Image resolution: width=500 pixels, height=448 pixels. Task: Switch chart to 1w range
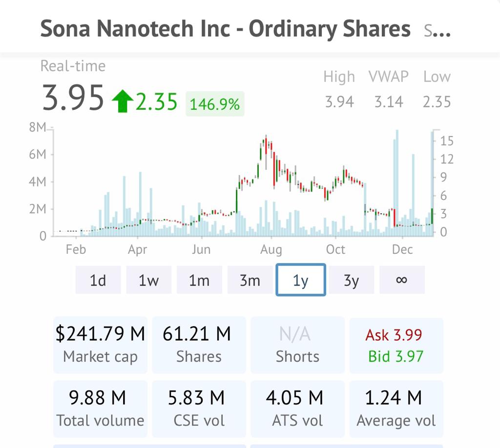coord(149,280)
